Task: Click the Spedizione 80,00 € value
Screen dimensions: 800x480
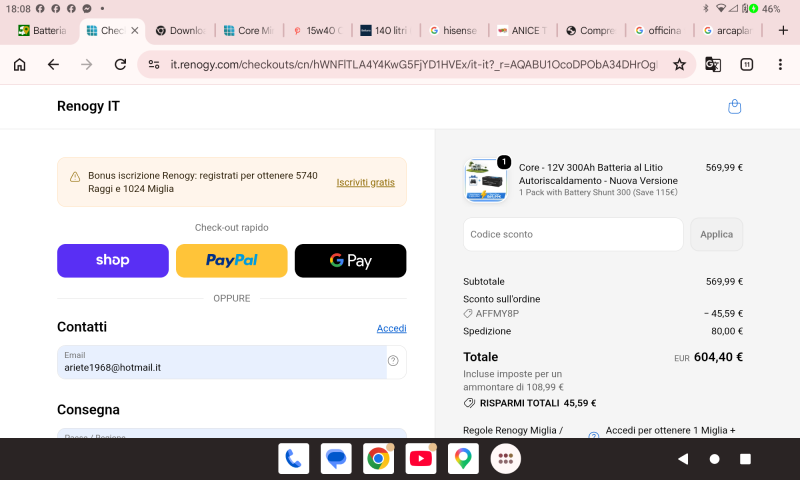Action: point(727,331)
